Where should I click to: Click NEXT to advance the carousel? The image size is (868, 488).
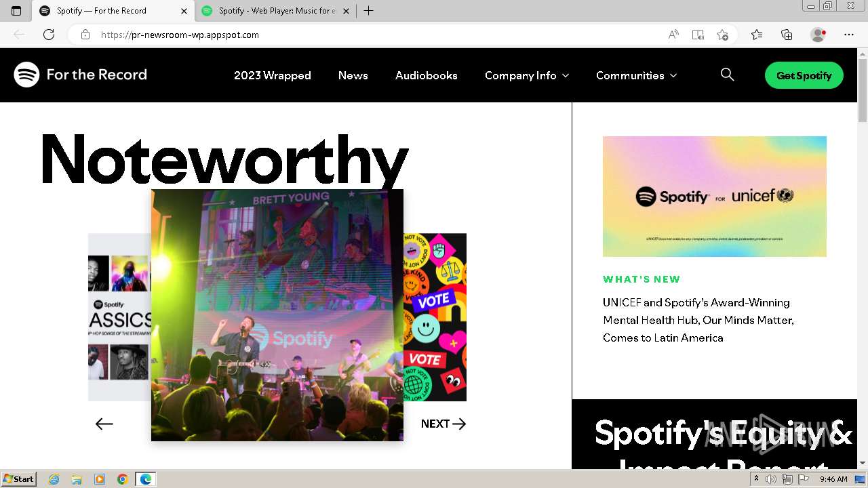pos(443,424)
